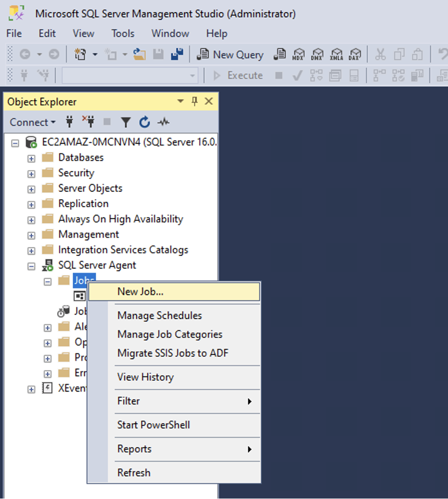Open the Window menu
Image resolution: width=448 pixels, height=499 pixels.
pyautogui.click(x=170, y=34)
